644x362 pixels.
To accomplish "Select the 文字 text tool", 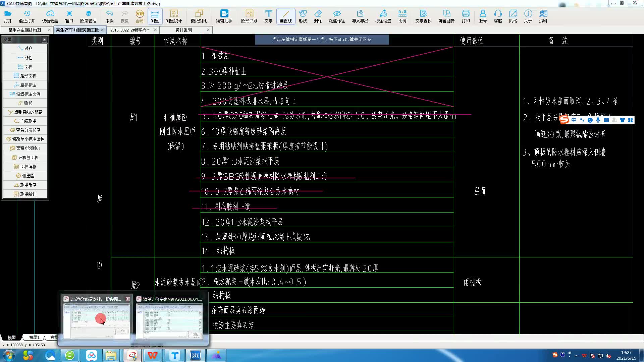I will point(268,16).
